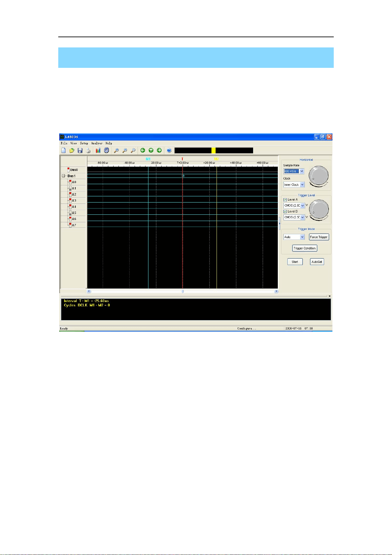The image size is (392, 555).
Task: Save using the floppy disk icon
Action: point(80,151)
